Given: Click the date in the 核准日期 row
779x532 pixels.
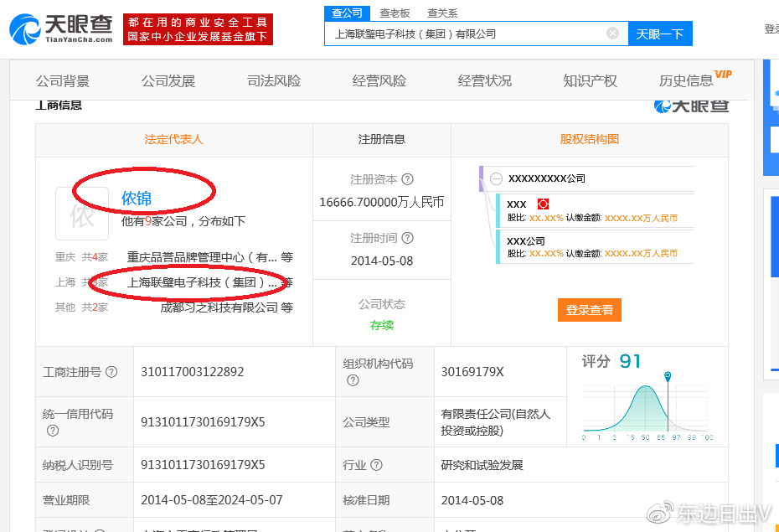Looking at the screenshot, I should click(472, 500).
